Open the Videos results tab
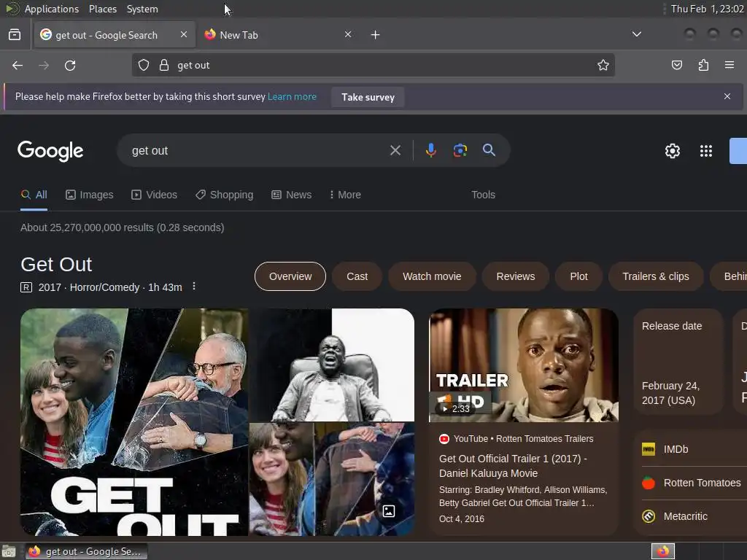The image size is (747, 560). pos(155,195)
